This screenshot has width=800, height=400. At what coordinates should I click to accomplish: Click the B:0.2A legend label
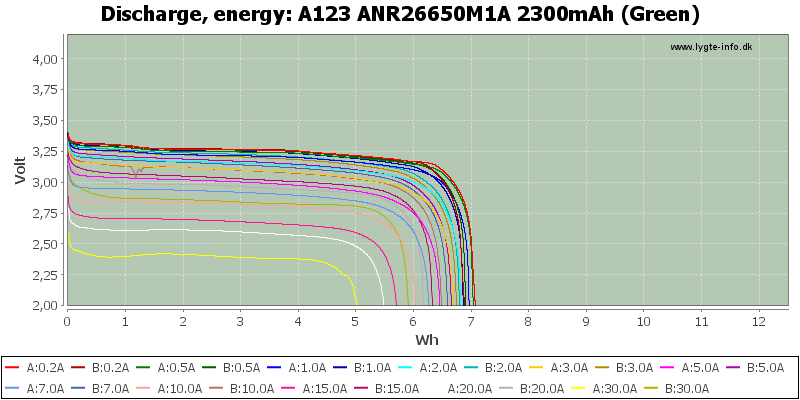(111, 367)
